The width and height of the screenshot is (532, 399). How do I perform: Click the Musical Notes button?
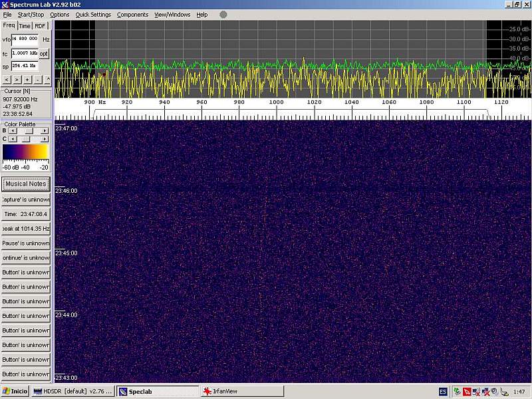26,184
